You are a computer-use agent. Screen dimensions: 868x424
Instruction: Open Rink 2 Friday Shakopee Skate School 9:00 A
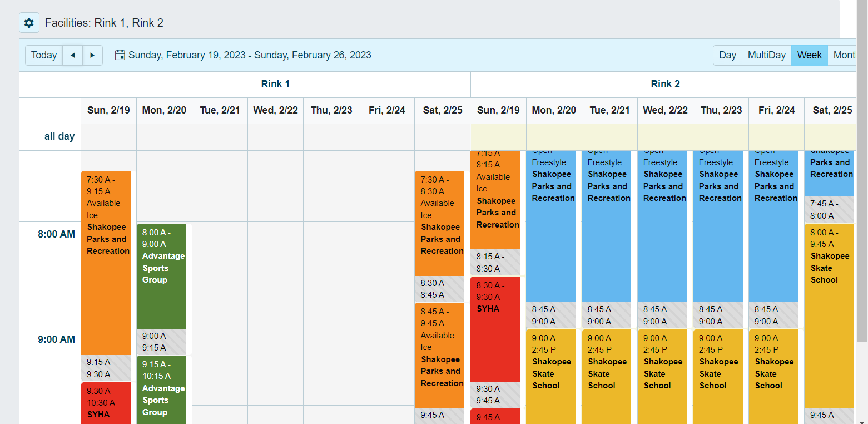773,377
